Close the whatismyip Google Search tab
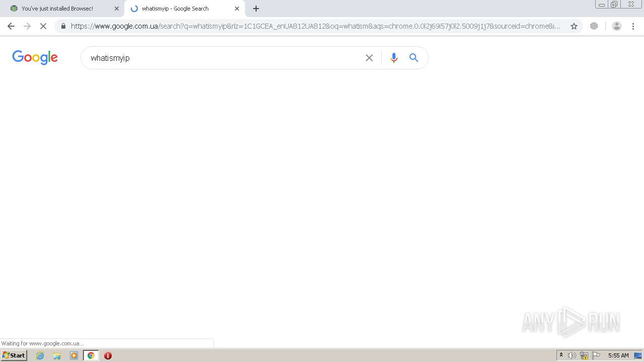The height and width of the screenshot is (362, 644). pos(237,9)
